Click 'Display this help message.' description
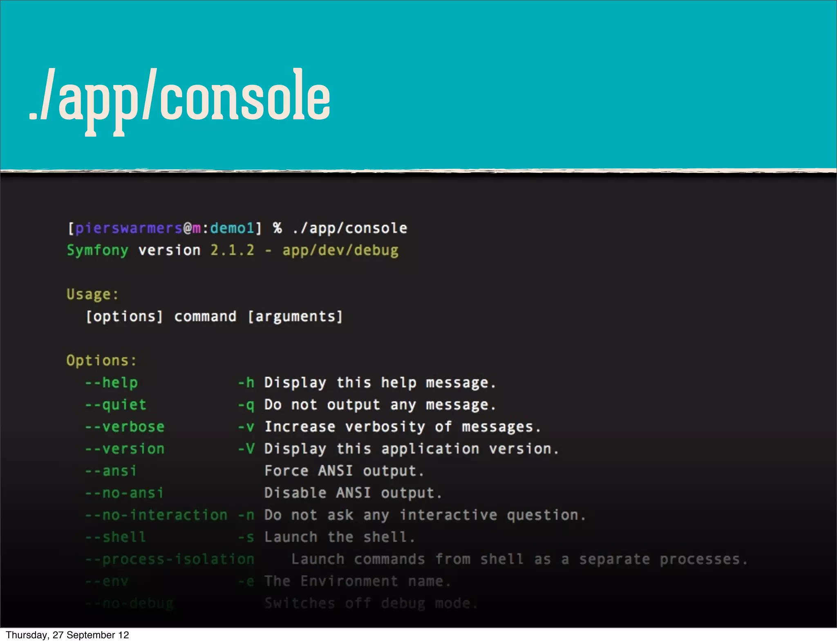The height and width of the screenshot is (644, 837). tap(380, 383)
